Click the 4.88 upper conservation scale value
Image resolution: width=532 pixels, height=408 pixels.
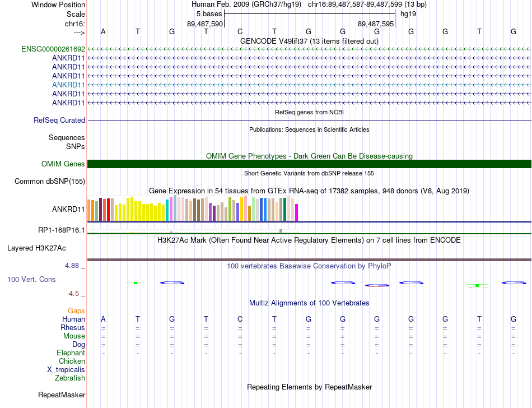click(72, 266)
